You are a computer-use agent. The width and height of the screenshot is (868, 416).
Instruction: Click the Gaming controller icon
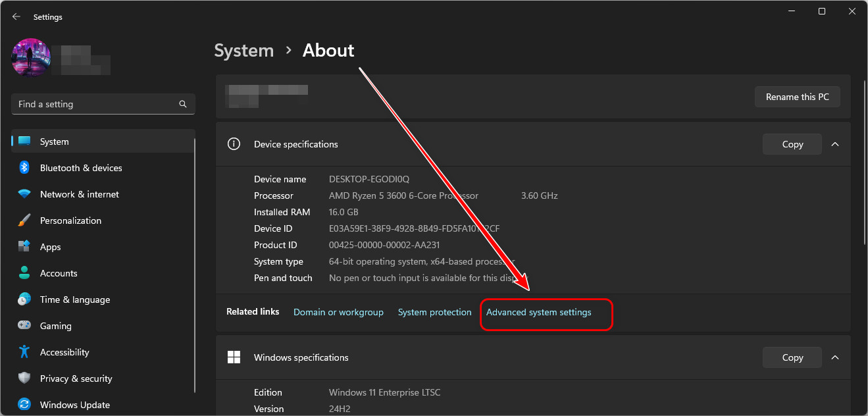[24, 326]
